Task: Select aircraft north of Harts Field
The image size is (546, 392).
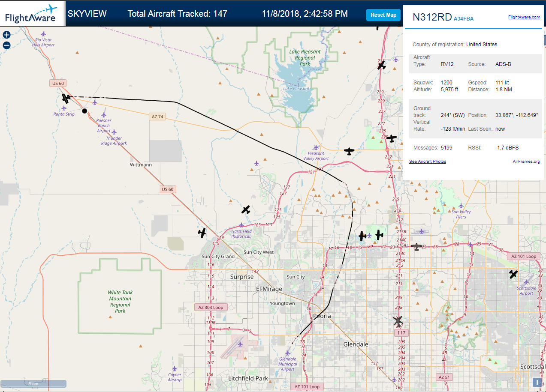Action: tap(246, 209)
